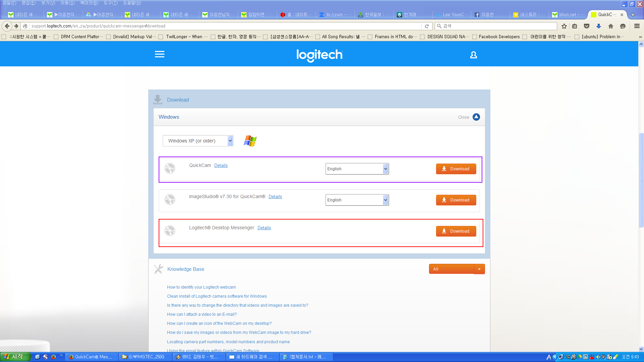Click the QuickCam disc icon

[x=170, y=168]
